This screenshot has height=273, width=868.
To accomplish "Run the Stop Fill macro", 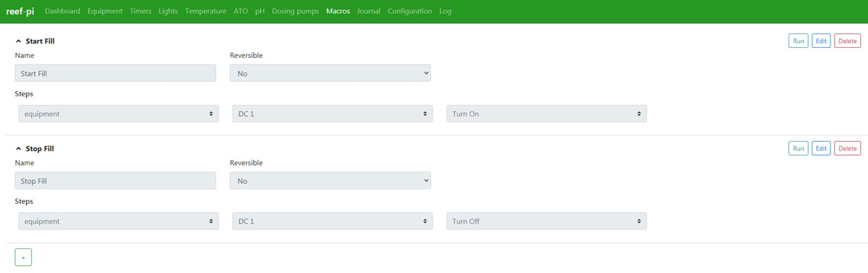I will pos(799,148).
